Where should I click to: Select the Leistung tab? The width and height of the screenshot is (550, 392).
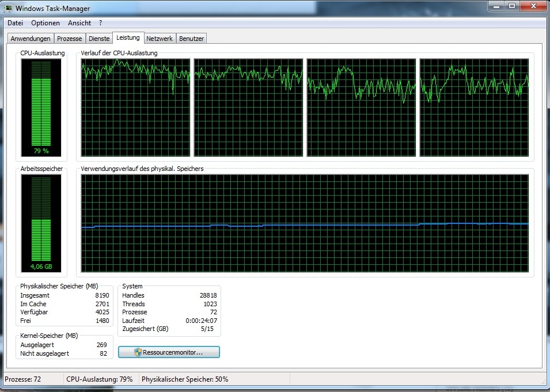point(128,37)
